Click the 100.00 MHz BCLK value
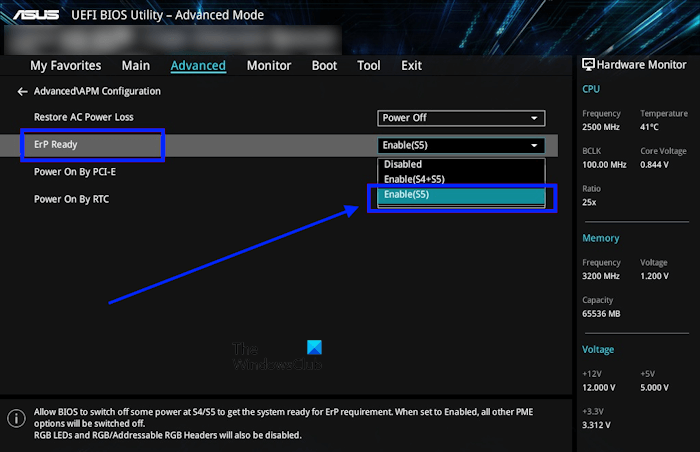 (x=604, y=165)
